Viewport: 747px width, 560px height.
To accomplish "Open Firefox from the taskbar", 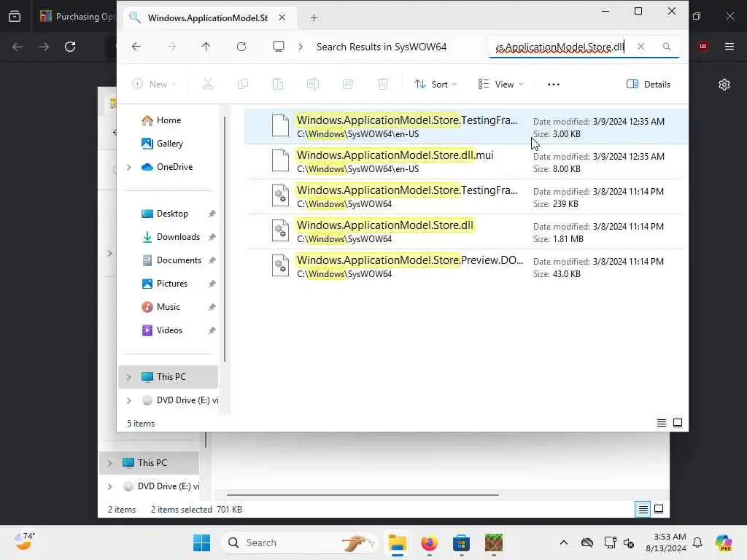I will click(x=429, y=542).
